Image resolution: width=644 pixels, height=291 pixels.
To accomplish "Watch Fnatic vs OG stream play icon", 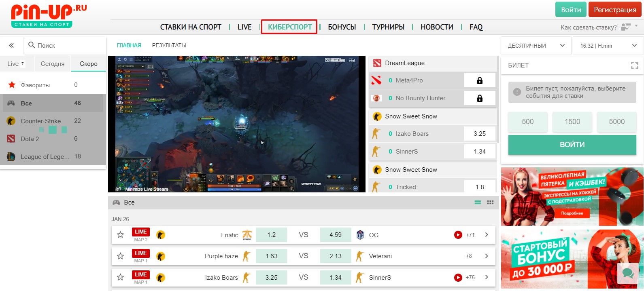I will pos(458,235).
